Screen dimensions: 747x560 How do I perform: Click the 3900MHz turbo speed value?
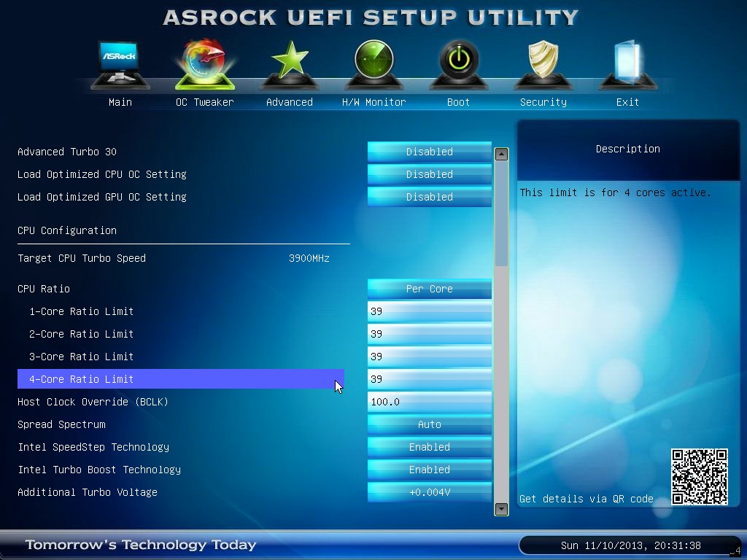click(x=309, y=258)
